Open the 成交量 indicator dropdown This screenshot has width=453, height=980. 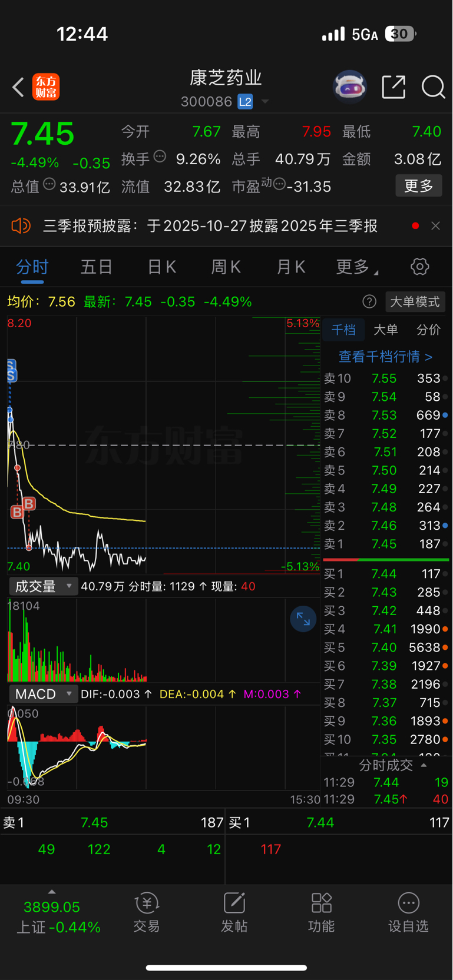(43, 586)
